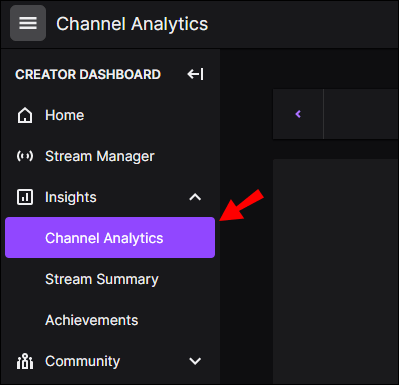Image resolution: width=399 pixels, height=385 pixels.
Task: Open Stream Manager label
Action: 100,156
